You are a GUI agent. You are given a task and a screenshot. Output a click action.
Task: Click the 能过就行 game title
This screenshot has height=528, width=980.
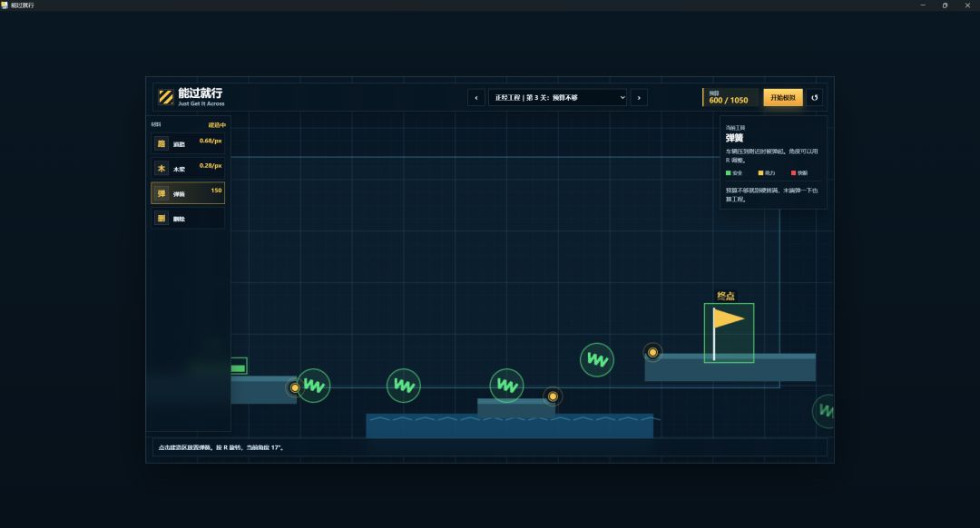(200, 93)
